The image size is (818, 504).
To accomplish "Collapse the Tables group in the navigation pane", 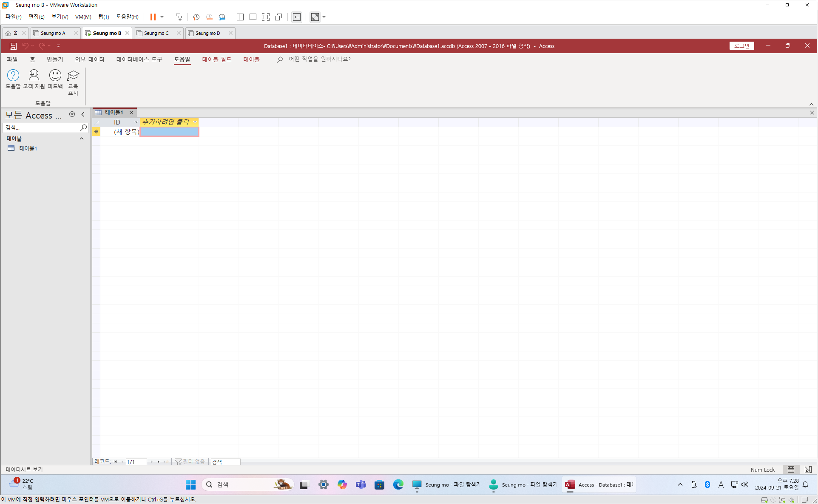I will pos(82,139).
